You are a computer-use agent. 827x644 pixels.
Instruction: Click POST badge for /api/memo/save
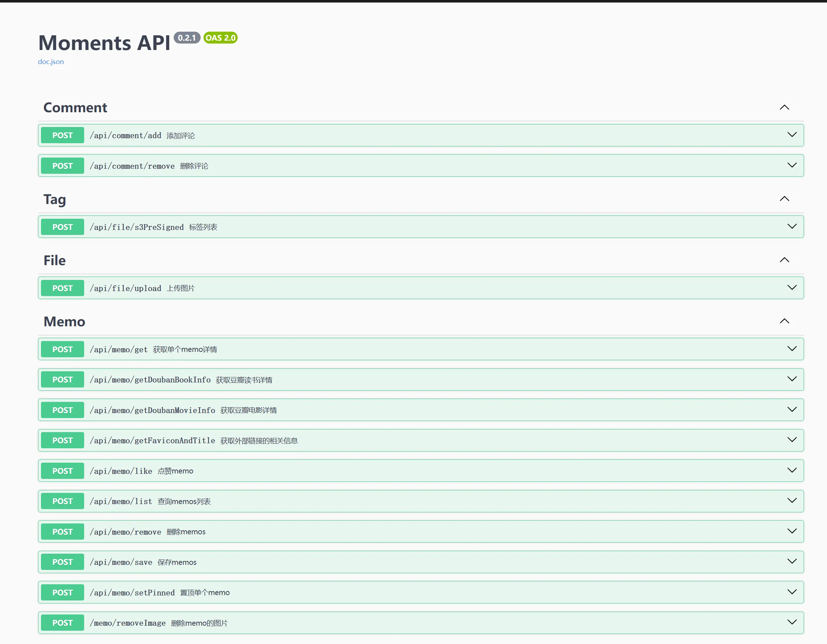click(x=63, y=562)
